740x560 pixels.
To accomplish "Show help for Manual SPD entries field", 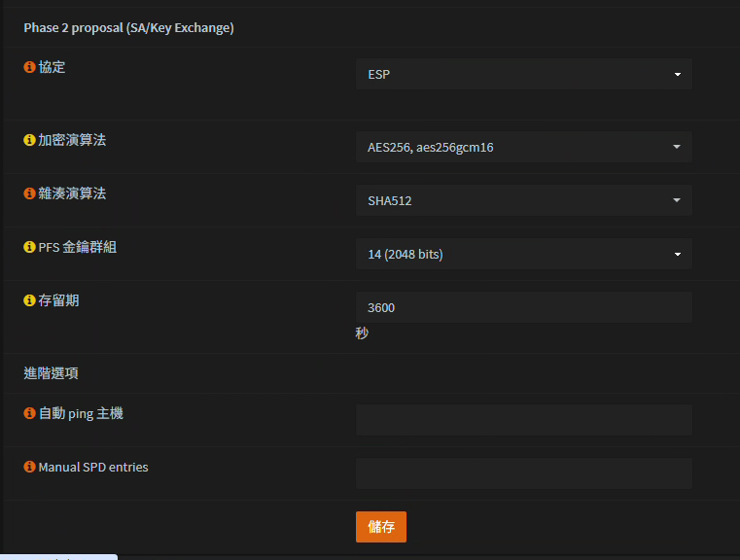I will pyautogui.click(x=29, y=467).
